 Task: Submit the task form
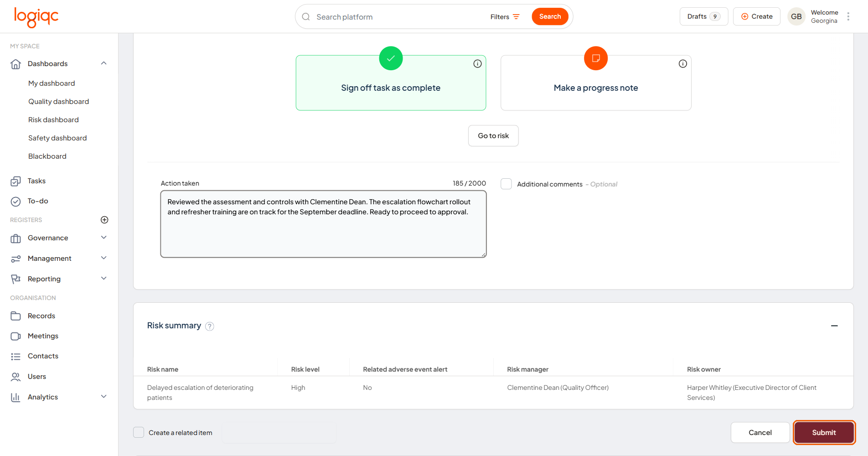[x=824, y=432]
